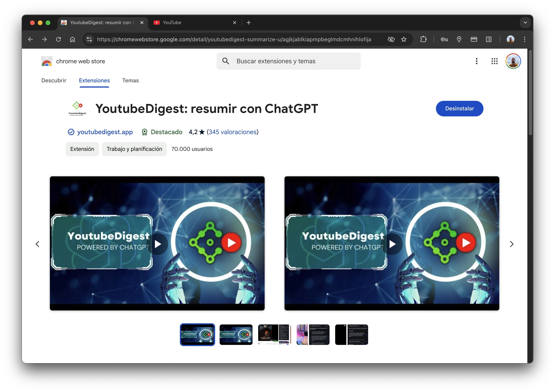Viewport: 555px width, 392px height.
Task: Open the reading list side panel icon
Action: coord(489,39)
